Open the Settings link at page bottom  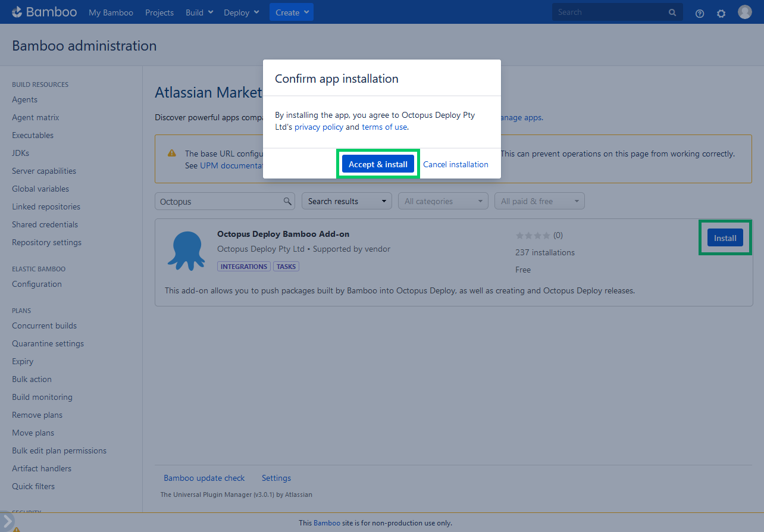276,478
